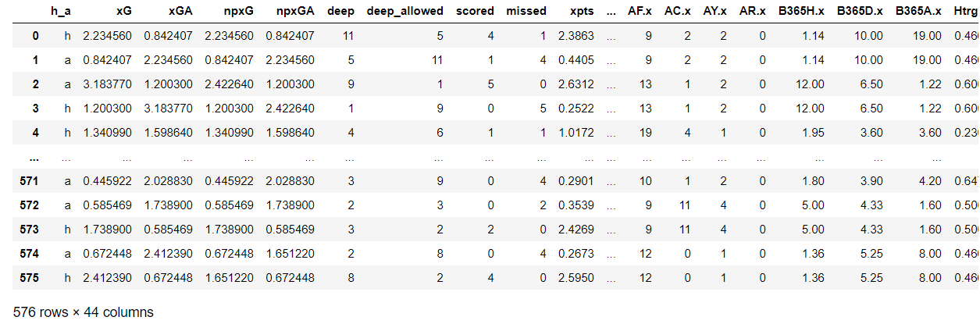Screen dimensions: 980x324
Task: Select the B365D.x column header
Action: pos(859,12)
